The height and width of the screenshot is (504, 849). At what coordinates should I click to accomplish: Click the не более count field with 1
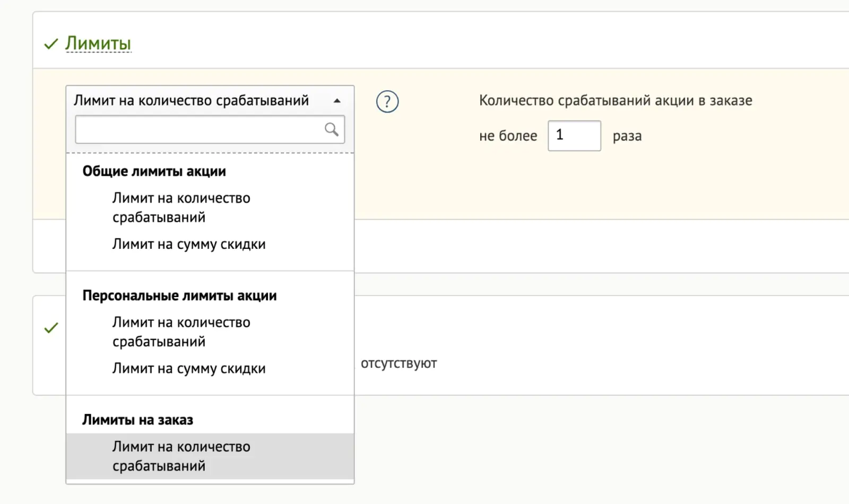[x=575, y=136]
